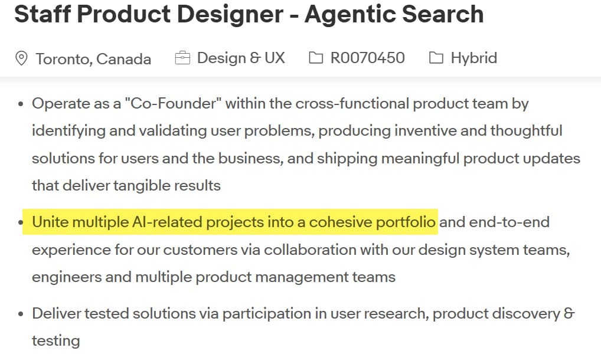Viewport: 601px width, 364px height.
Task: Click "Agentic Search" in the job title
Action: [394, 14]
